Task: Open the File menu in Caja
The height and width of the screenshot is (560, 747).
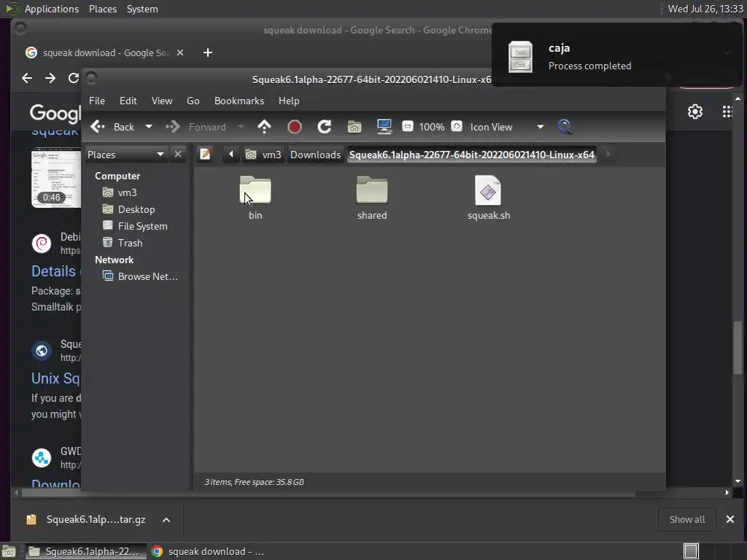Action: tap(97, 101)
